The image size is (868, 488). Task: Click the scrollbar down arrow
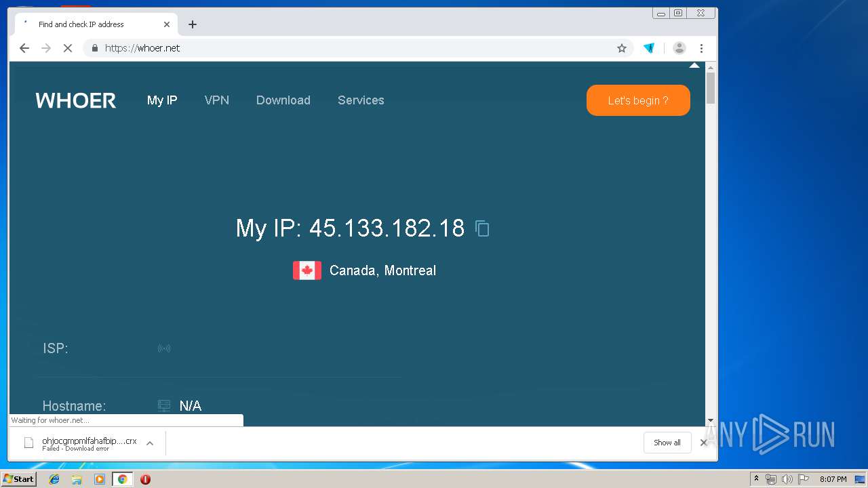click(x=711, y=421)
